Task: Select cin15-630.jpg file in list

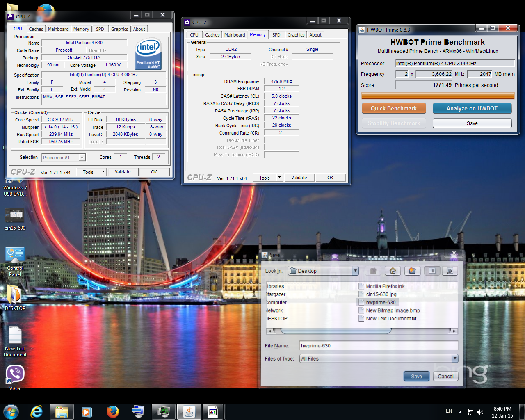Action: click(377, 294)
